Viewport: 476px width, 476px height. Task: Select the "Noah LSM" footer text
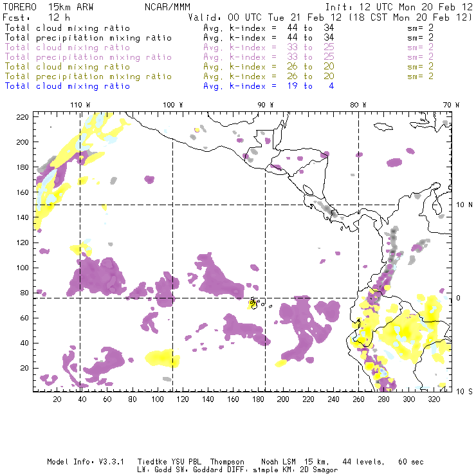point(279,462)
